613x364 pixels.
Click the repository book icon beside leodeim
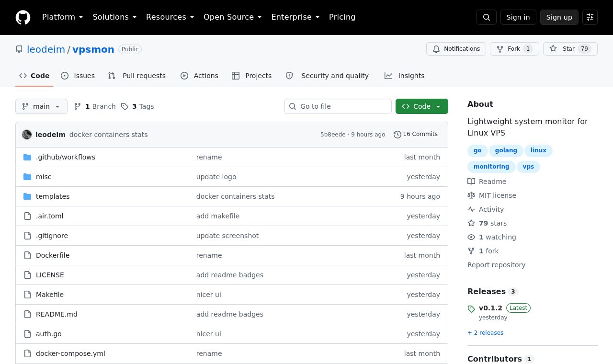[x=19, y=49]
